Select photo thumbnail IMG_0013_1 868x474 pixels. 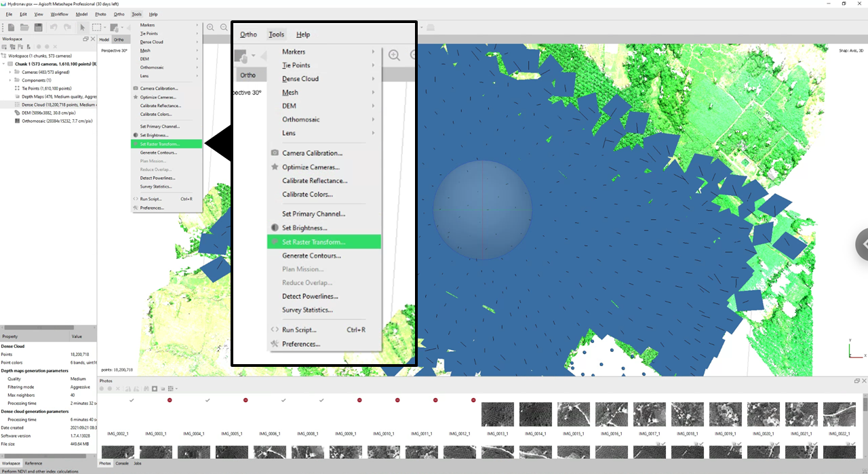497,414
